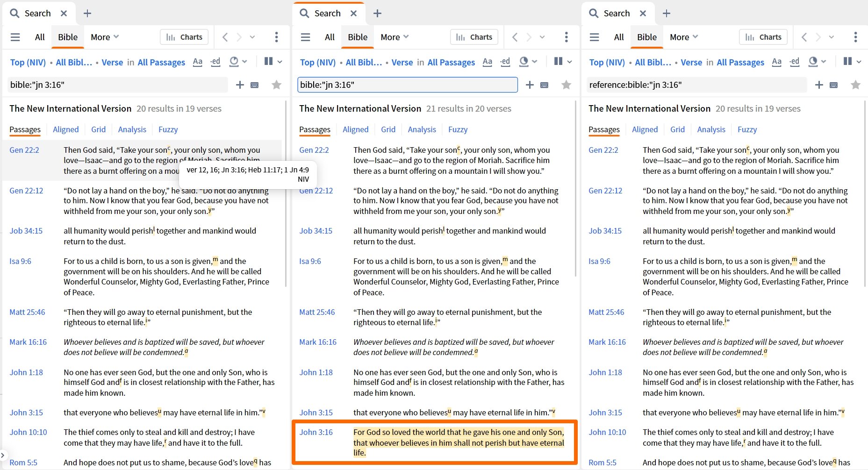Open Gen 22:2 reference in right panel
Screen dimensions: 868x470
point(603,150)
